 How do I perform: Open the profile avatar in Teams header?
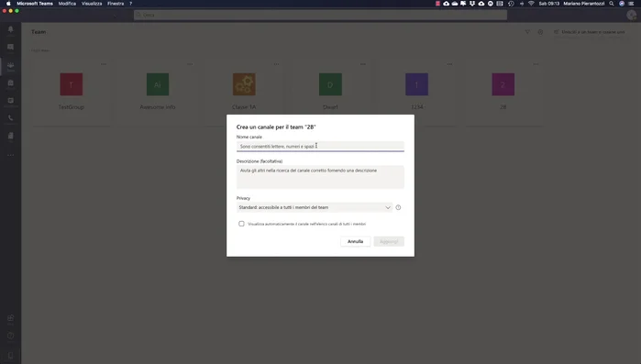(x=631, y=15)
